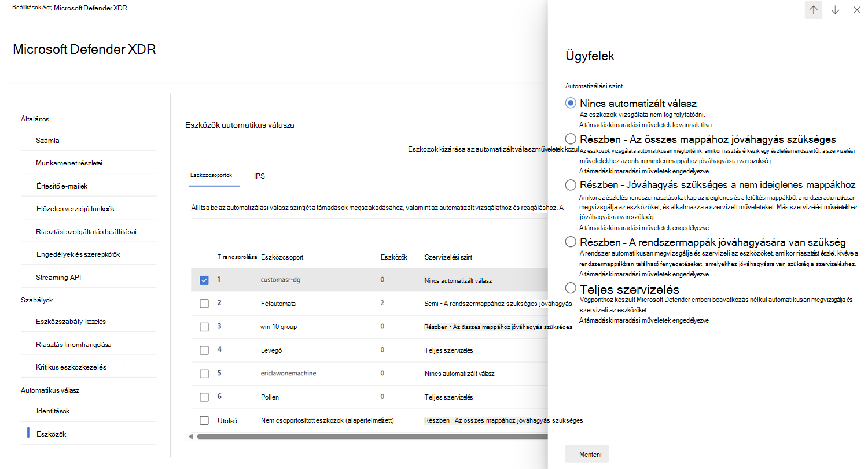Pick 'A rendszermappák jóváhagyására van szükség' radio
The image size is (868, 469).
click(x=571, y=241)
